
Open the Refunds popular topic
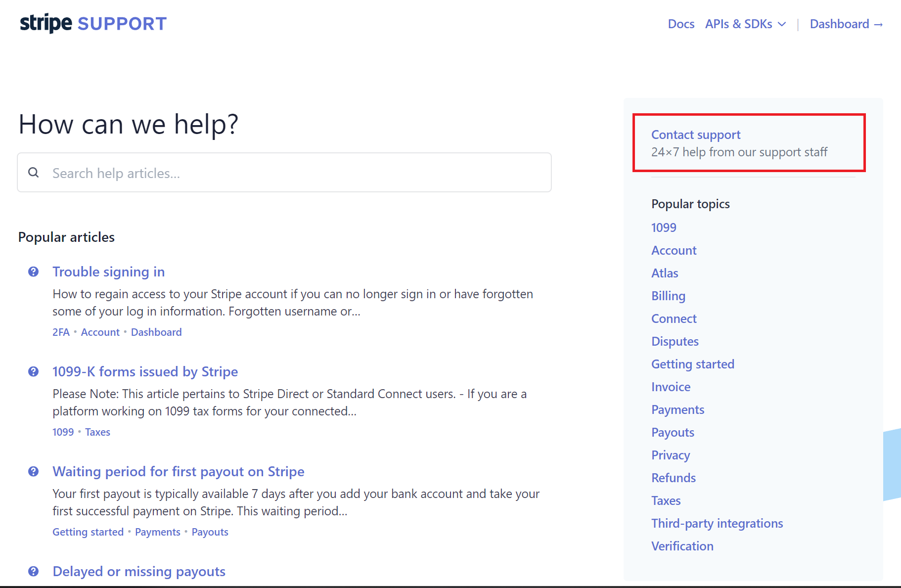pos(674,478)
